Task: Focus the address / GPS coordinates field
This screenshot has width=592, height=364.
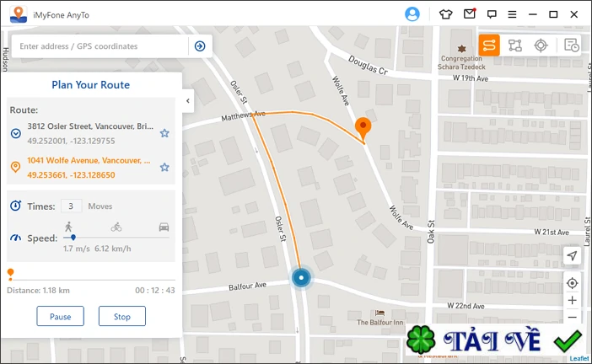Action: pos(100,46)
